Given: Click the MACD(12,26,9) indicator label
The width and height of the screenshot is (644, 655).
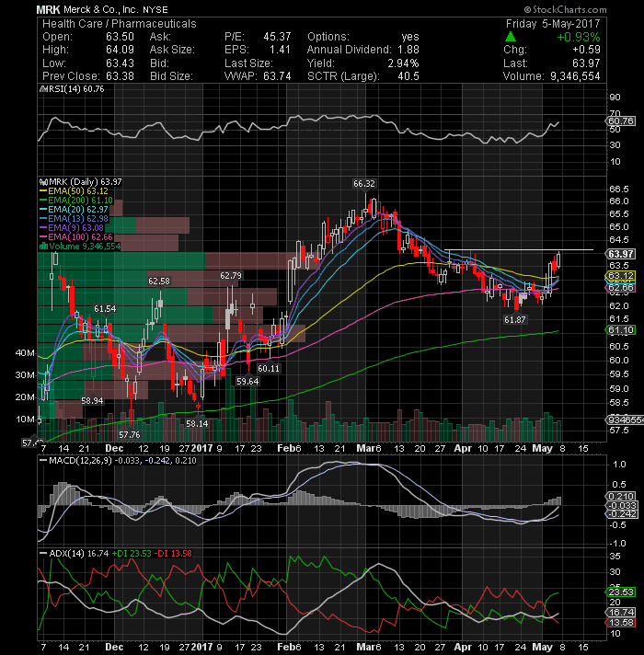Looking at the screenshot, I should (80, 461).
